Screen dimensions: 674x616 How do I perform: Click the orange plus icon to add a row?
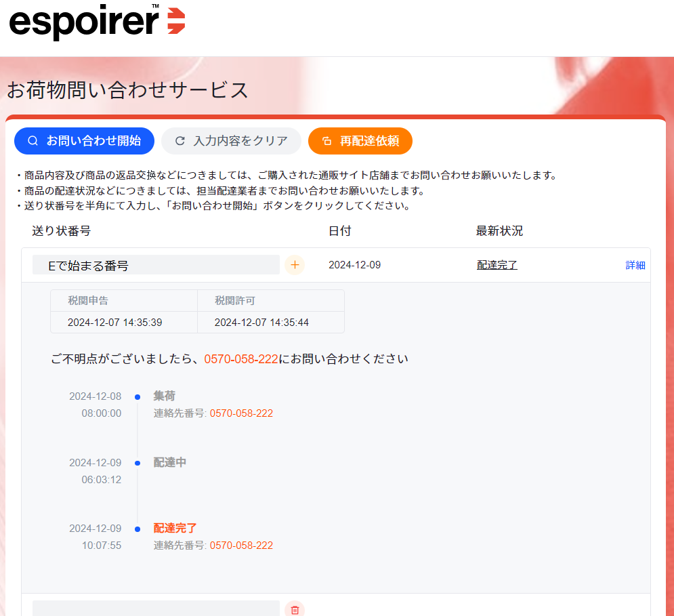tap(295, 265)
